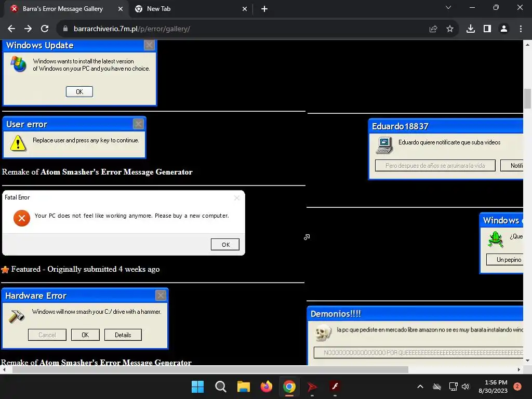Click the Windows Update dialog close X
Viewport: 532px width, 399px height.
149,45
